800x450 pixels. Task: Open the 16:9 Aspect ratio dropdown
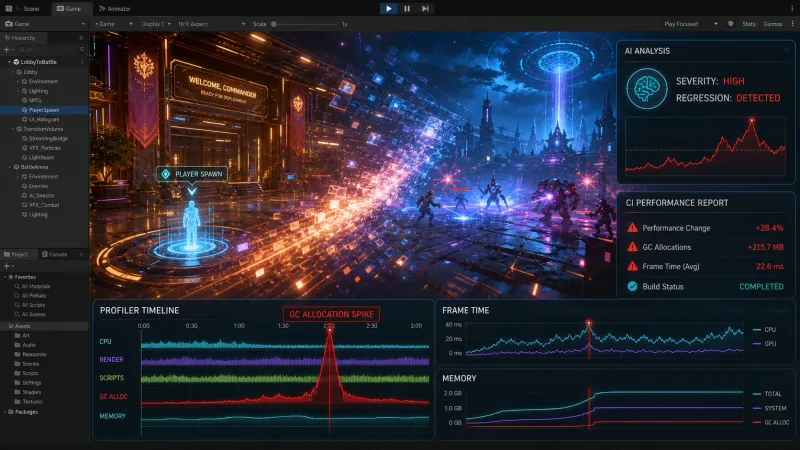pos(211,24)
